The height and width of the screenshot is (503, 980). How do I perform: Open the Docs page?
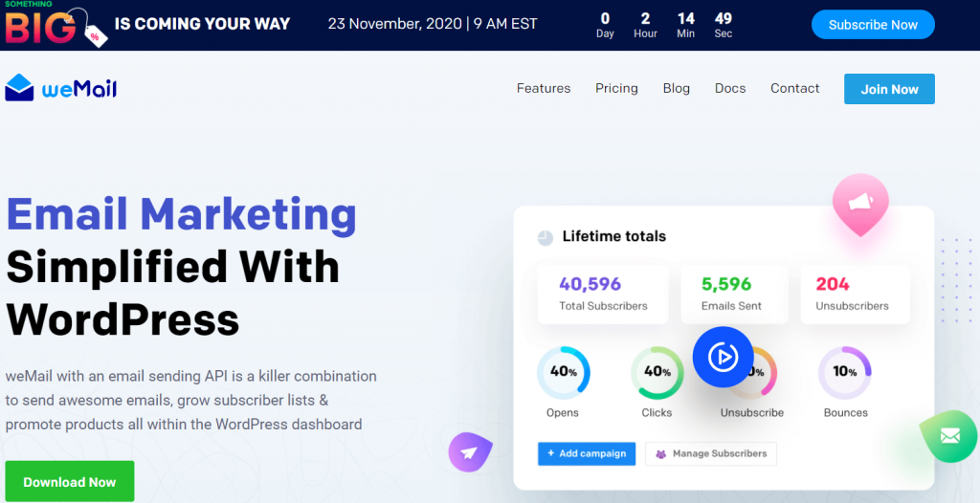pos(730,89)
